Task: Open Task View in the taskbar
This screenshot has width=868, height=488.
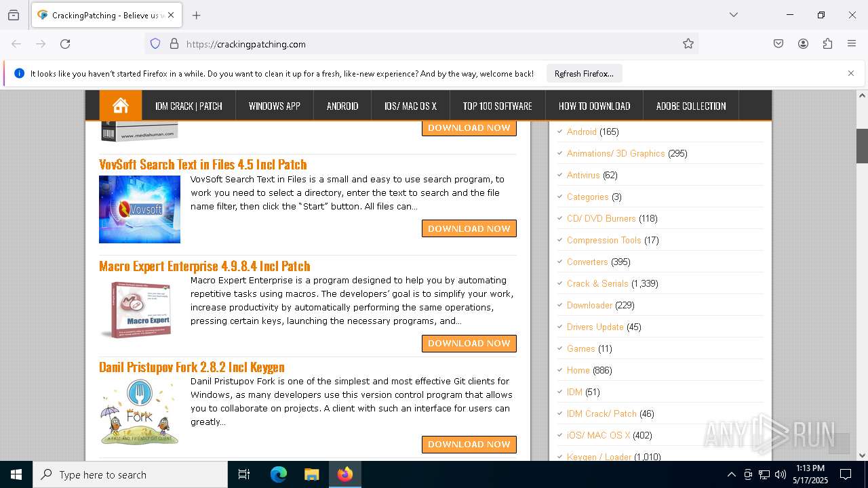Action: tap(244, 474)
